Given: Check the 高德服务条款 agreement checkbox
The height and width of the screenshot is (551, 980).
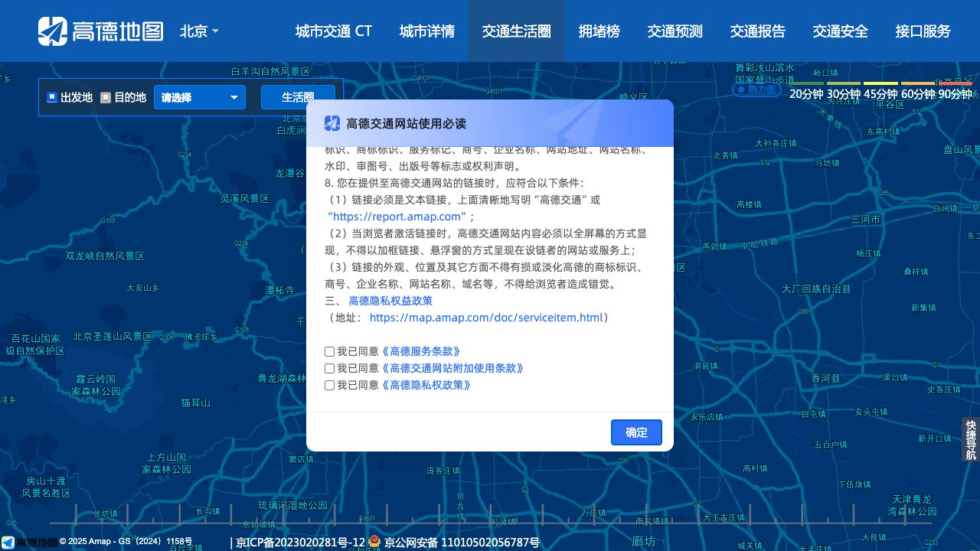Looking at the screenshot, I should point(330,351).
